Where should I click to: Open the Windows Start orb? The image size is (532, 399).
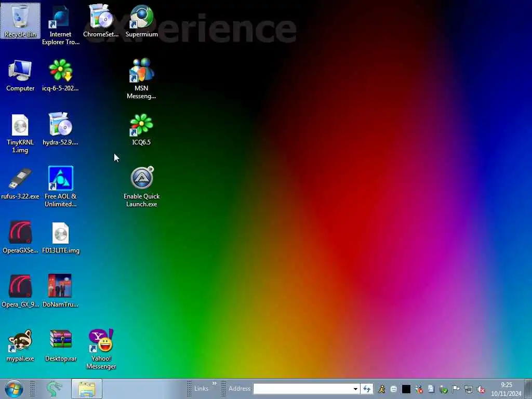click(x=14, y=389)
